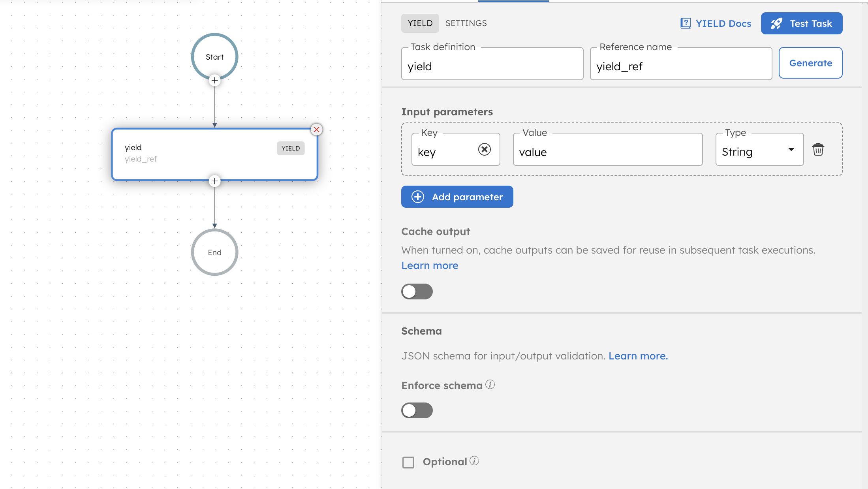Click the plus icon below Start node

(214, 81)
